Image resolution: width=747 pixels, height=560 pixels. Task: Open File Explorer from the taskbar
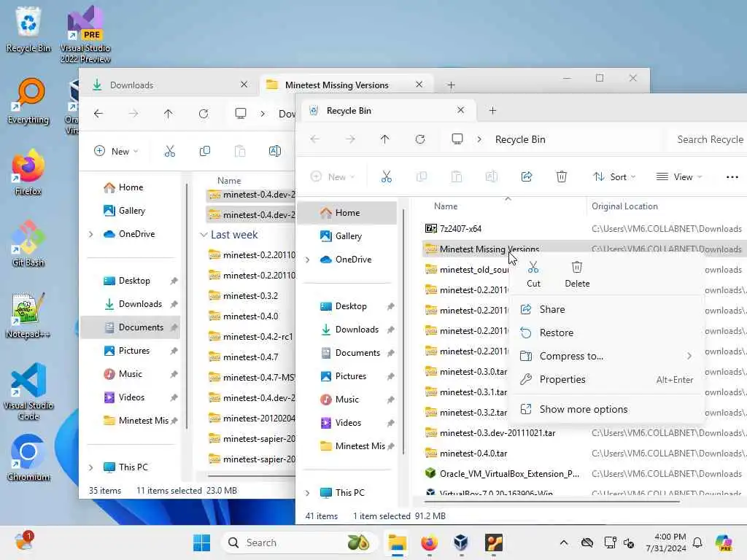397,542
